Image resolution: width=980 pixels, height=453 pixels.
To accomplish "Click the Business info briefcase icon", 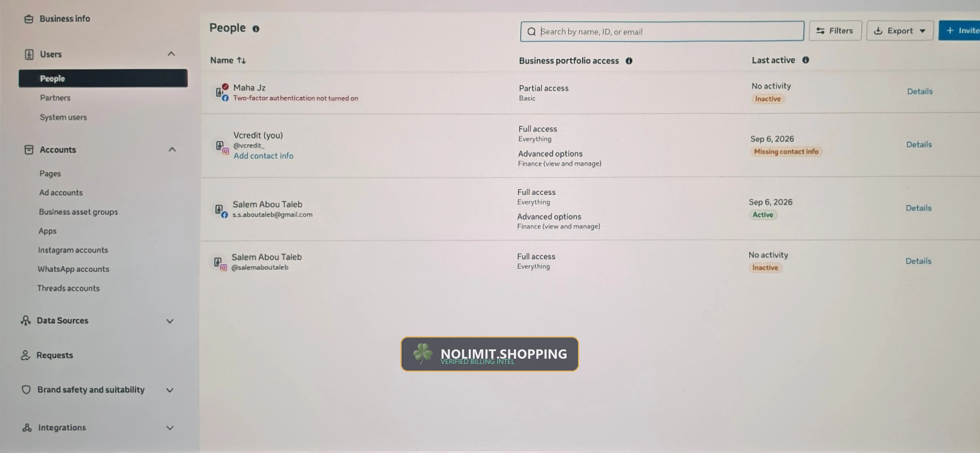I will click(29, 19).
